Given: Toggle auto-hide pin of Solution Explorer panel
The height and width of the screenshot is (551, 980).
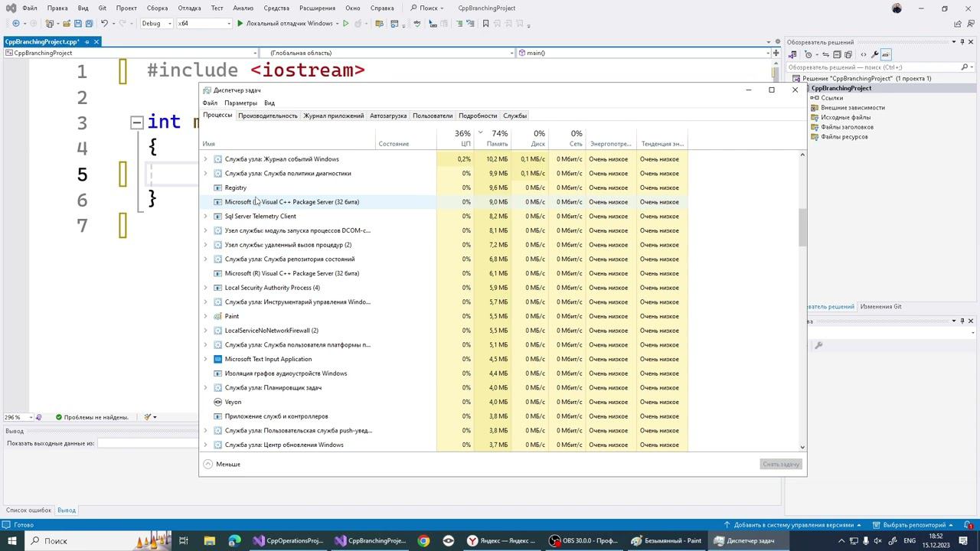Looking at the screenshot, I should [x=962, y=42].
